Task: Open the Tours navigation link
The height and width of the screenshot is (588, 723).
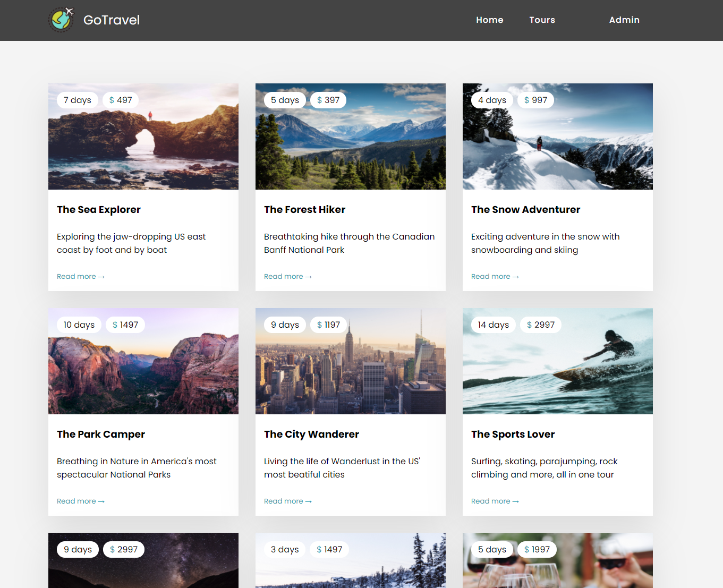Action: pos(542,20)
